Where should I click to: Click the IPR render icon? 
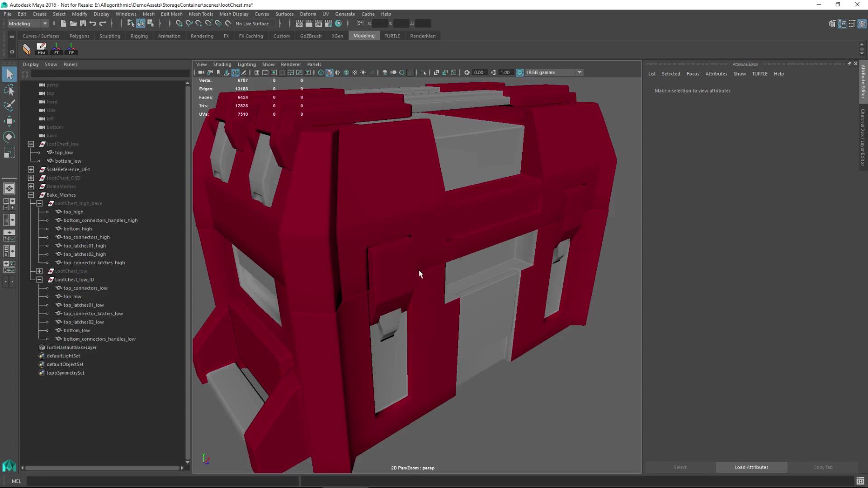pos(318,23)
